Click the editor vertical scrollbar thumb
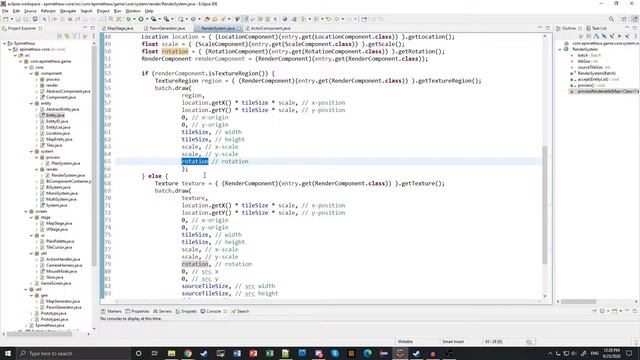Screen dimensions: 640x360 (544, 205)
